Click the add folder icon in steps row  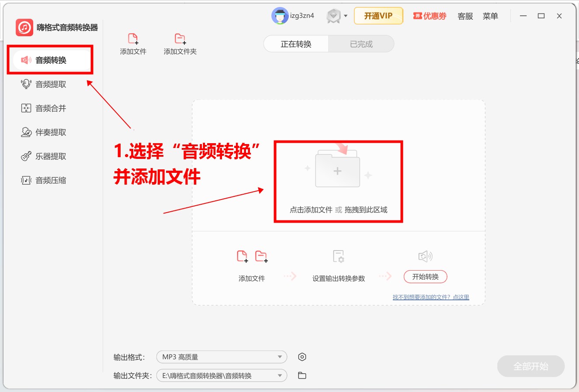click(x=261, y=256)
